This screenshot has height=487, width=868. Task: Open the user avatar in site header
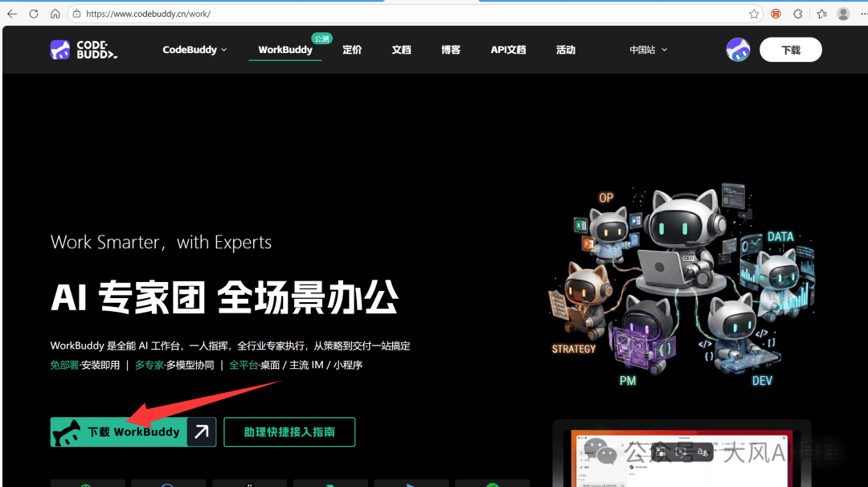[x=738, y=50]
